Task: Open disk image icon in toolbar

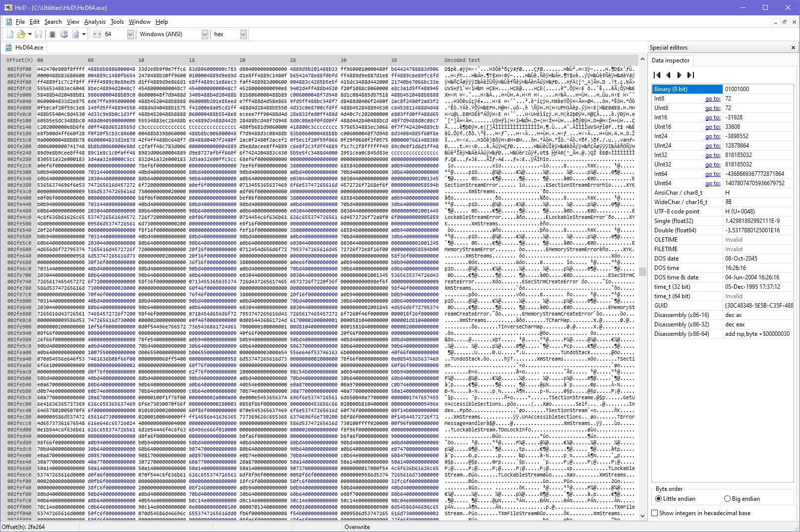Action: pyautogui.click(x=75, y=34)
